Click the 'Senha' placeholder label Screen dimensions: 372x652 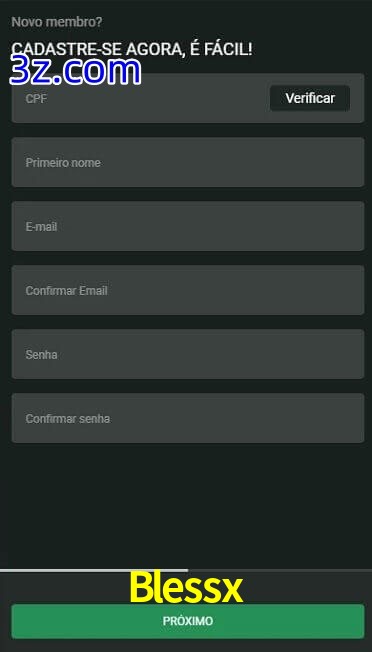(41, 355)
